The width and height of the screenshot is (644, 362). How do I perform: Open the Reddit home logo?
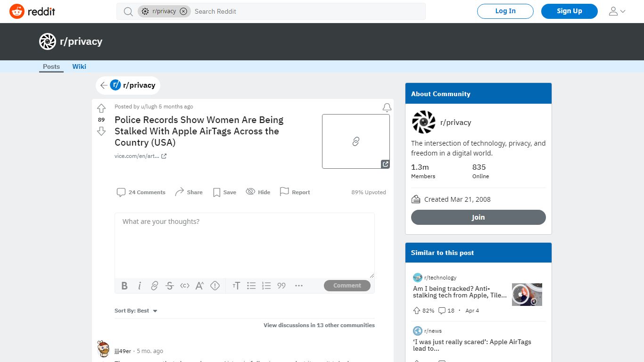click(32, 11)
